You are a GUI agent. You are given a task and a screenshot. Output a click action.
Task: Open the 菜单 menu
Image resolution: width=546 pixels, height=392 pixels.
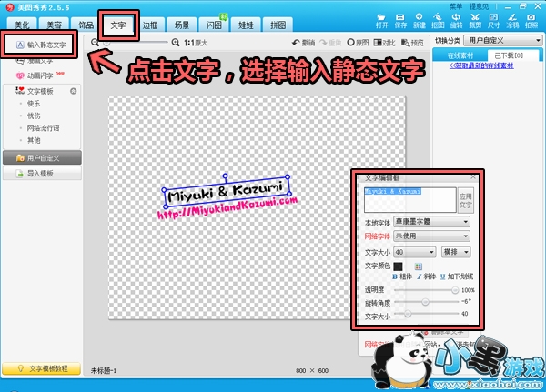(x=456, y=6)
